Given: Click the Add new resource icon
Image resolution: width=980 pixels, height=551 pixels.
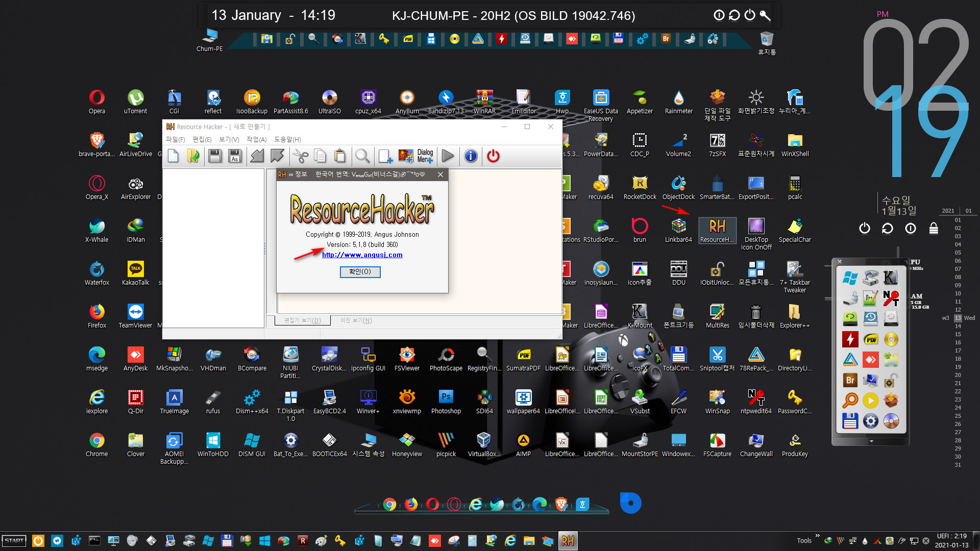Looking at the screenshot, I should [x=385, y=156].
